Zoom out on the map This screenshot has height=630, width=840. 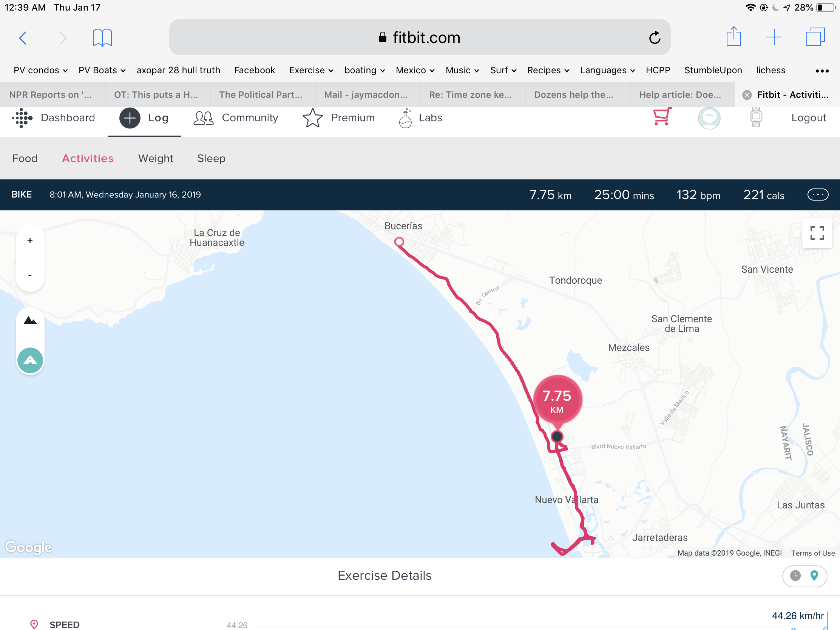(x=30, y=275)
